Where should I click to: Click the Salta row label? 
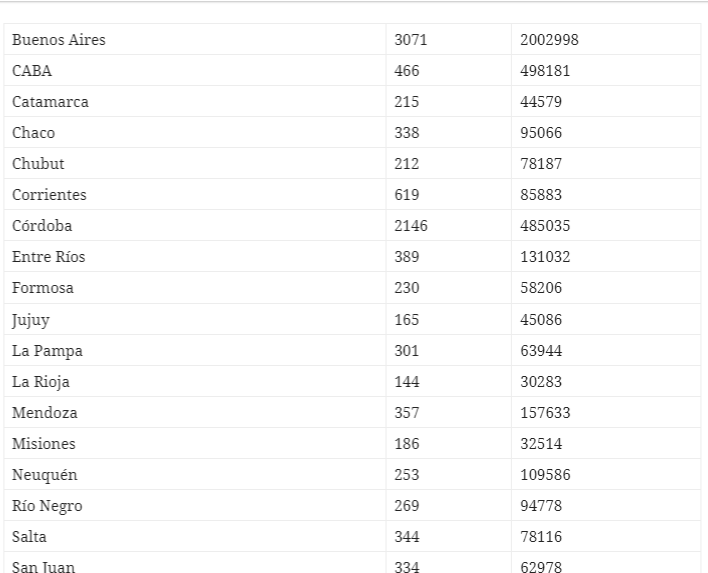tap(29, 537)
